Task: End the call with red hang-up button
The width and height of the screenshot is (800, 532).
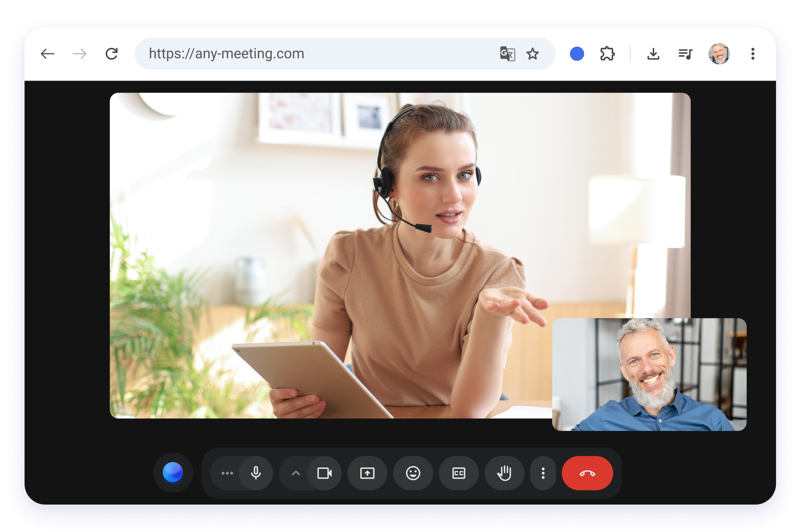Action: pos(587,473)
